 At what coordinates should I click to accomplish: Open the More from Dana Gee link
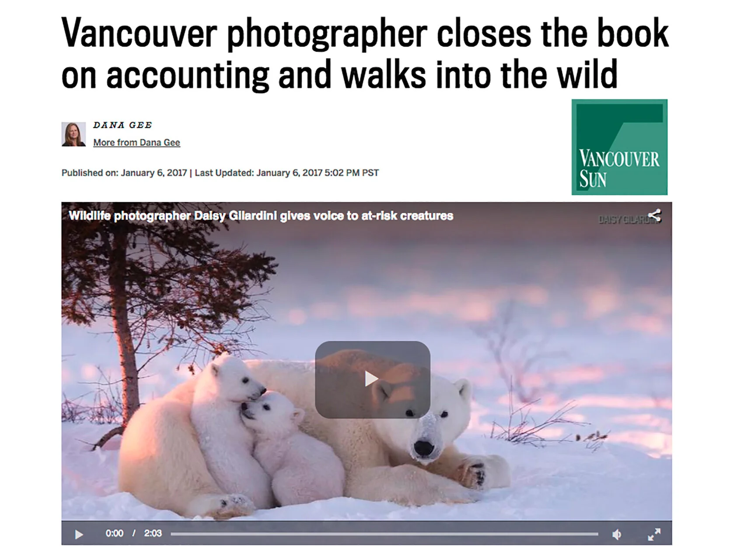[136, 143]
